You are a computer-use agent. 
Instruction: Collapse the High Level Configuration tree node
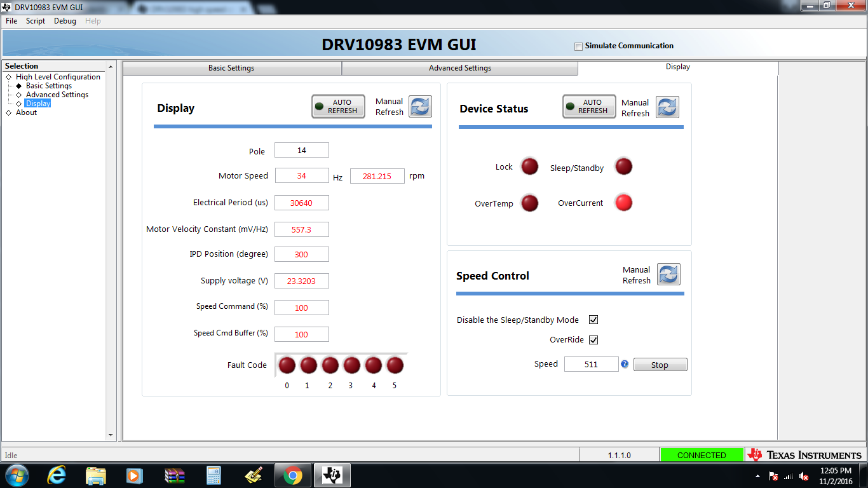click(x=8, y=77)
